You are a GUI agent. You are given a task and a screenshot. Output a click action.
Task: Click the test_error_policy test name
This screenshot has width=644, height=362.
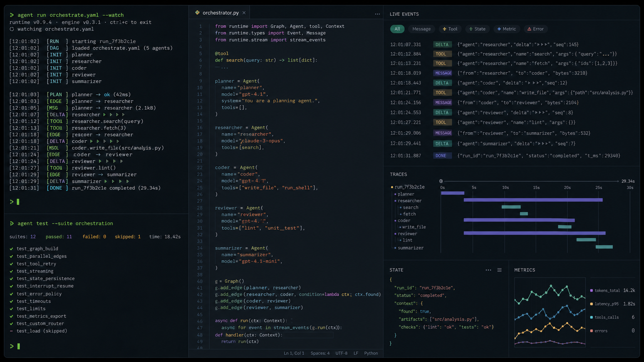coord(39,294)
